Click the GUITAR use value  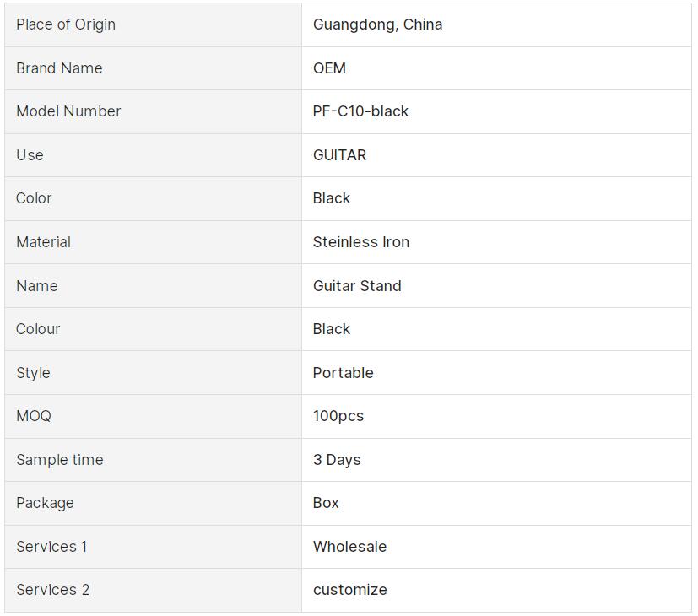click(x=339, y=155)
